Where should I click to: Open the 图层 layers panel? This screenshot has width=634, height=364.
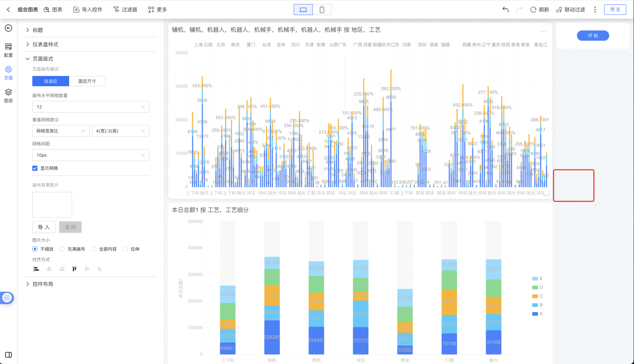pyautogui.click(x=8, y=95)
